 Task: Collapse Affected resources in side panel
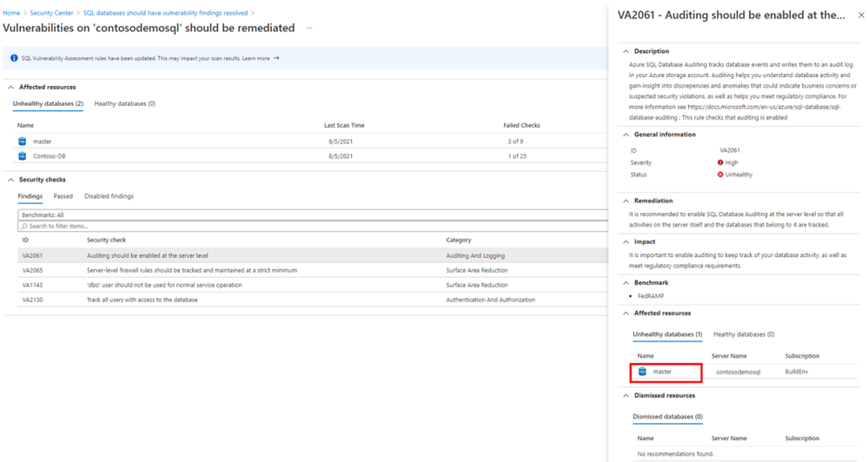(626, 313)
